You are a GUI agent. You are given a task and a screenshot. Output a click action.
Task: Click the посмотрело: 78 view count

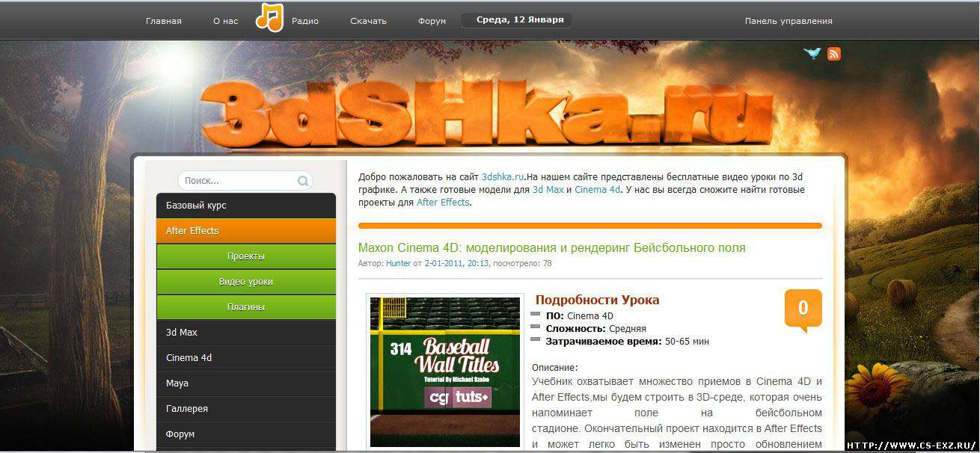(521, 263)
